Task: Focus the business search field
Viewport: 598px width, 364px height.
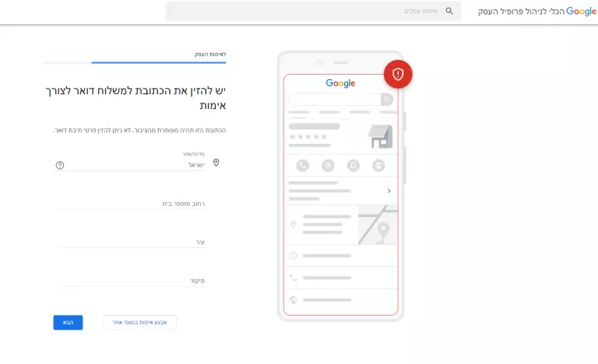Action: point(313,11)
